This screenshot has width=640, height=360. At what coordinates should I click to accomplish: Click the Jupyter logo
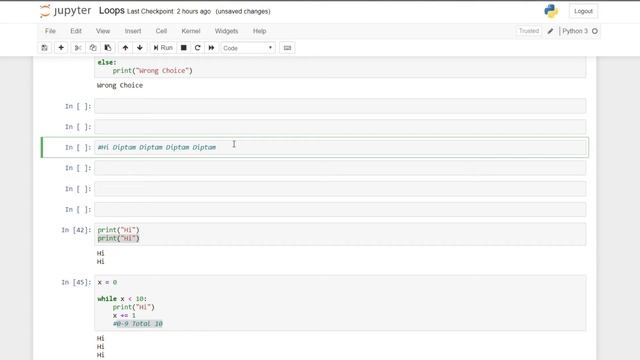tap(65, 11)
